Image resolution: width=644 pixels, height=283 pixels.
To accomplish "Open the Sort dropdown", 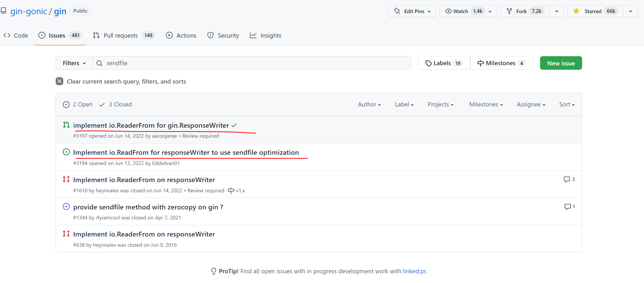I will point(567,105).
